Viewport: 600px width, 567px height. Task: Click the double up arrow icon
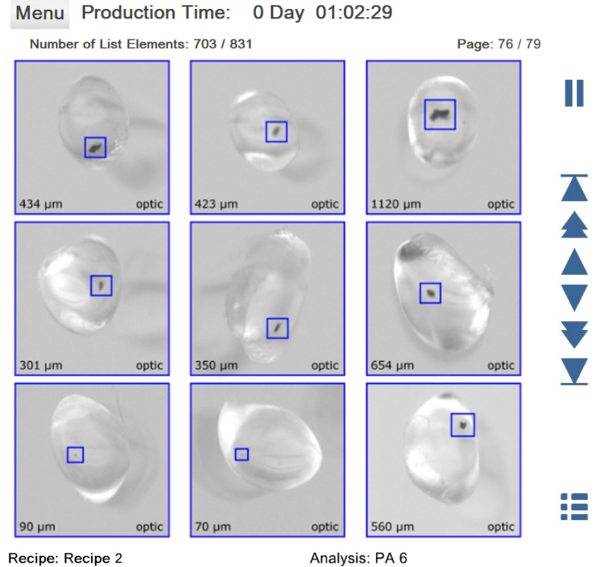coord(574,224)
